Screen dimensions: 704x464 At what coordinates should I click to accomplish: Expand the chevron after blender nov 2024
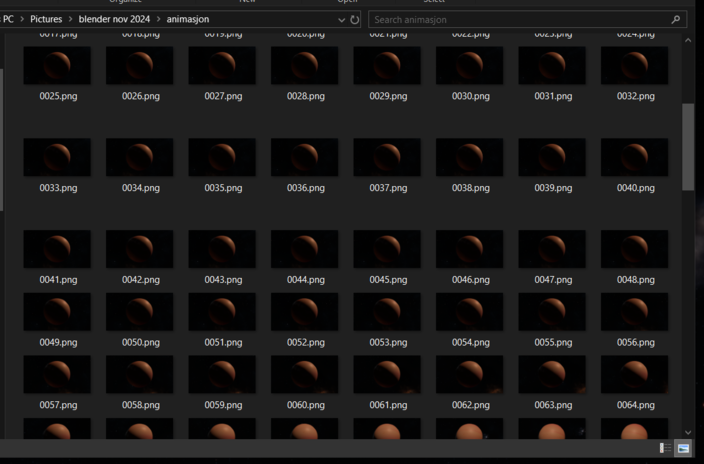[x=158, y=20]
